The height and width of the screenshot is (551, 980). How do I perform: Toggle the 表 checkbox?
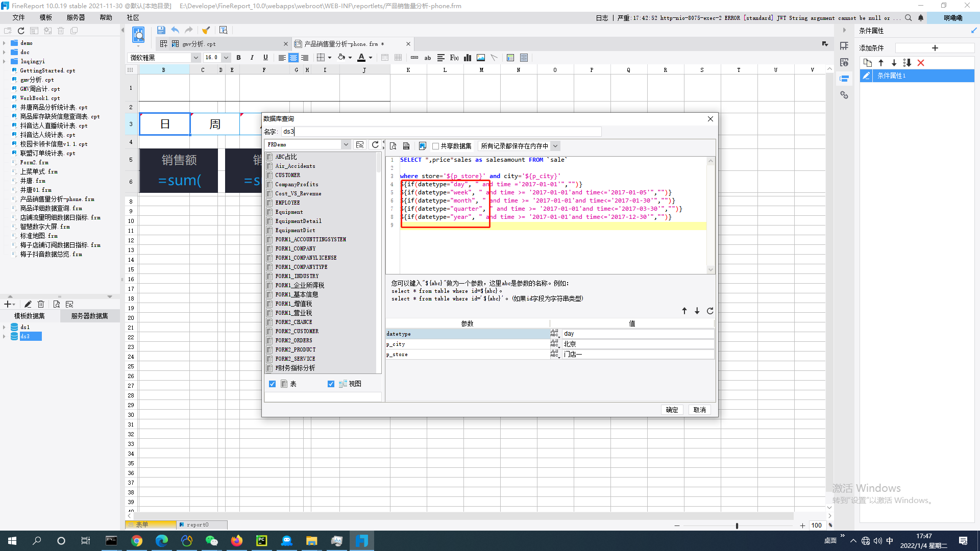[x=272, y=384]
